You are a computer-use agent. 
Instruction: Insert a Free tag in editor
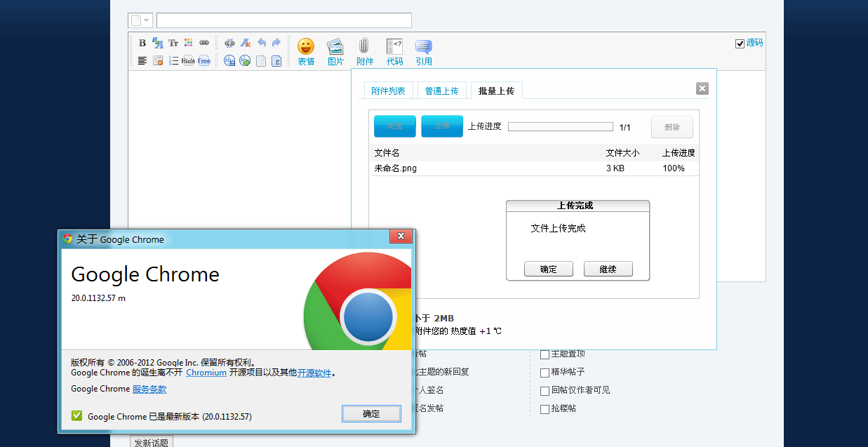[204, 61]
